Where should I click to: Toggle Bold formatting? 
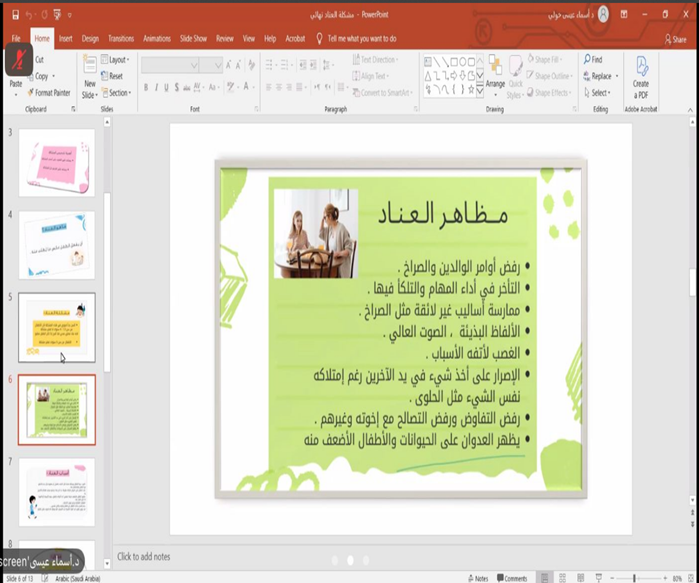point(146,88)
